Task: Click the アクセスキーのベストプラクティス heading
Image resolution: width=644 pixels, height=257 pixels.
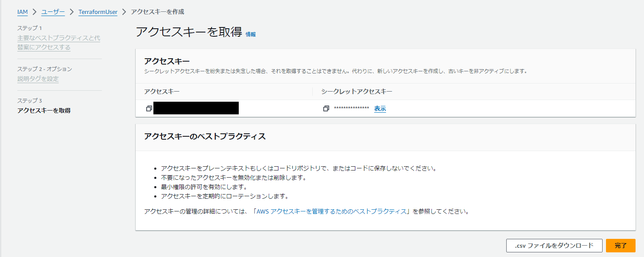Action: (205, 136)
